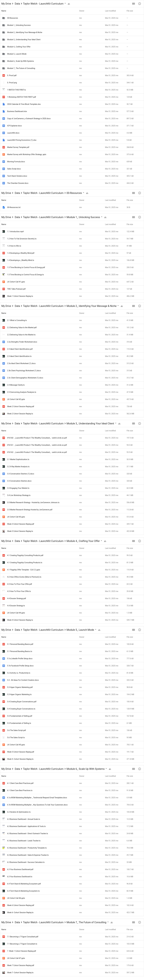The image size is (144, 980).
Task: Click folder icon of Module 4_ Crafting Your Offer row
Action: 4,47
